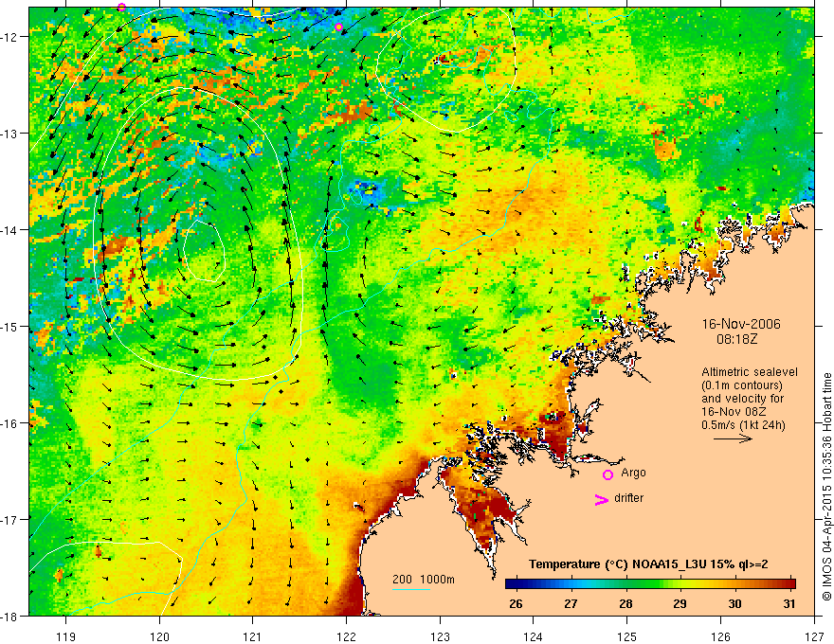Click the longitude axis label 121
The image size is (834, 644).
click(253, 636)
